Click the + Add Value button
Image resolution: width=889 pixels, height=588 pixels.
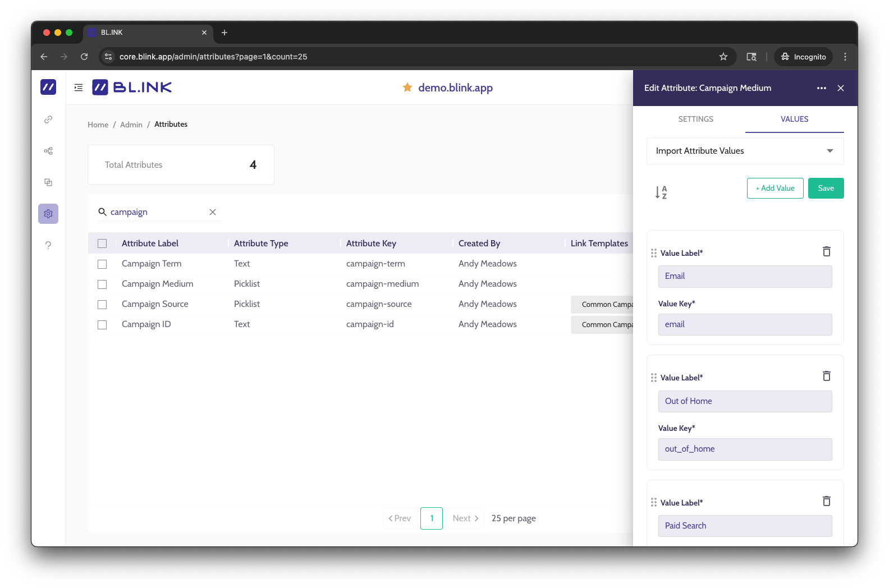775,189
